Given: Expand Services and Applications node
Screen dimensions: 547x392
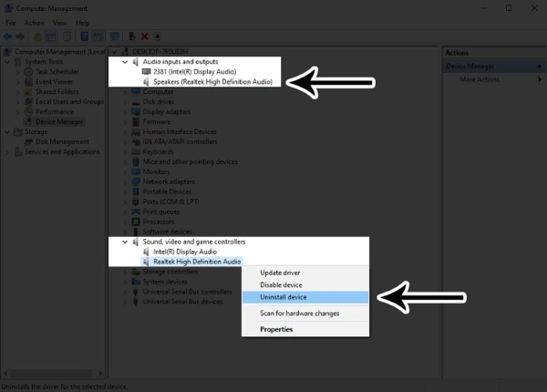Looking at the screenshot, I should (7, 152).
